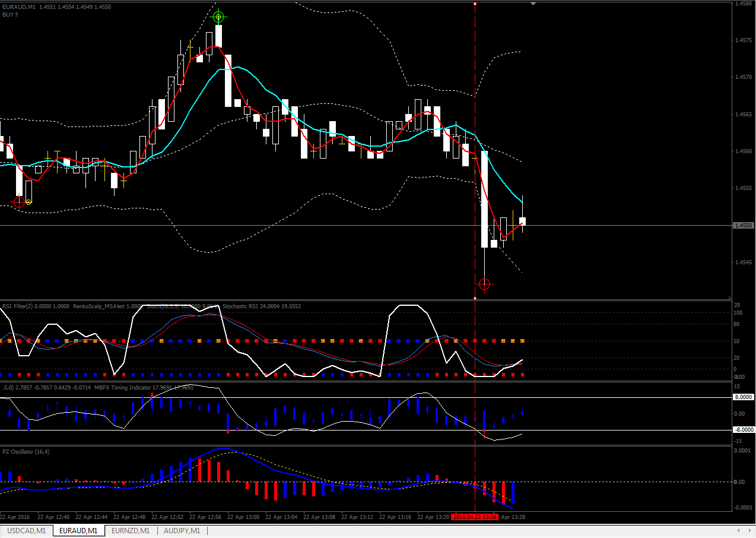The image size is (756, 538).
Task: Select the red crosshair marker near the left edge
Action: point(19,202)
